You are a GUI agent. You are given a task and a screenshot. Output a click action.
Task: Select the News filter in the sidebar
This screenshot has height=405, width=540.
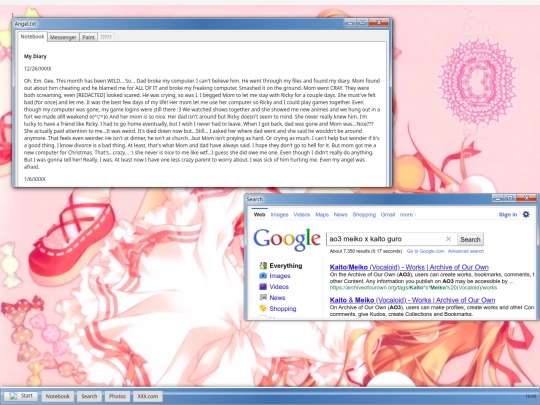(277, 298)
